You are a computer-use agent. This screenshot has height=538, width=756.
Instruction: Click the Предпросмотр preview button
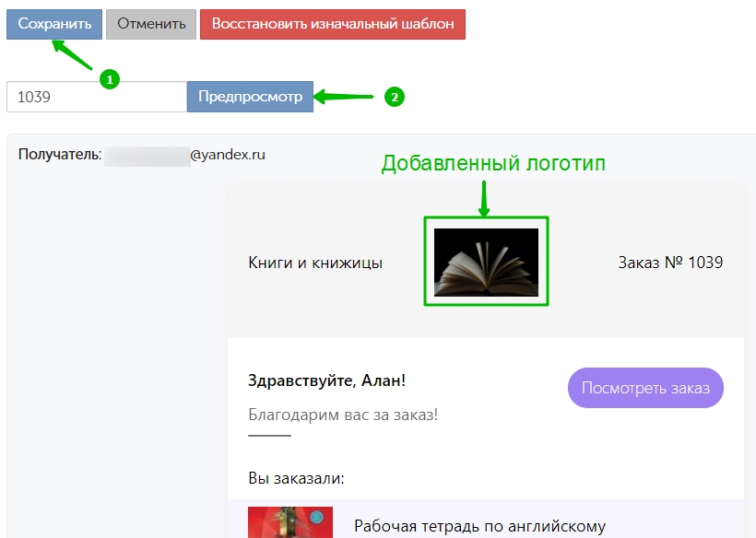click(250, 97)
